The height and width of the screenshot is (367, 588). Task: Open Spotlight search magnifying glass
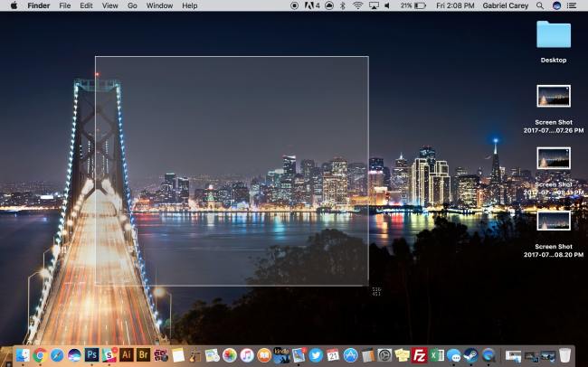coord(541,5)
